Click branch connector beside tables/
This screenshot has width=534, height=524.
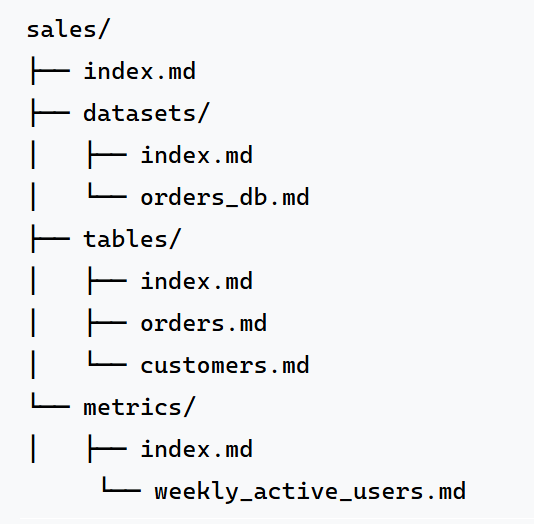pos(50,239)
